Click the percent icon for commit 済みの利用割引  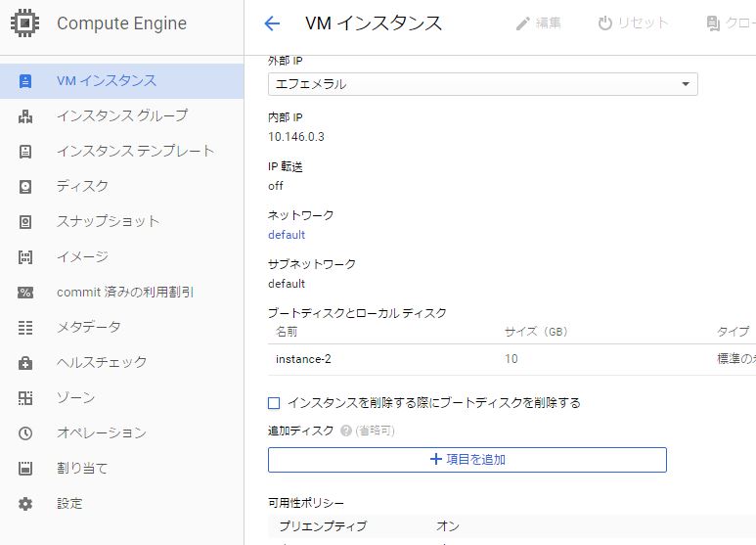point(25,293)
